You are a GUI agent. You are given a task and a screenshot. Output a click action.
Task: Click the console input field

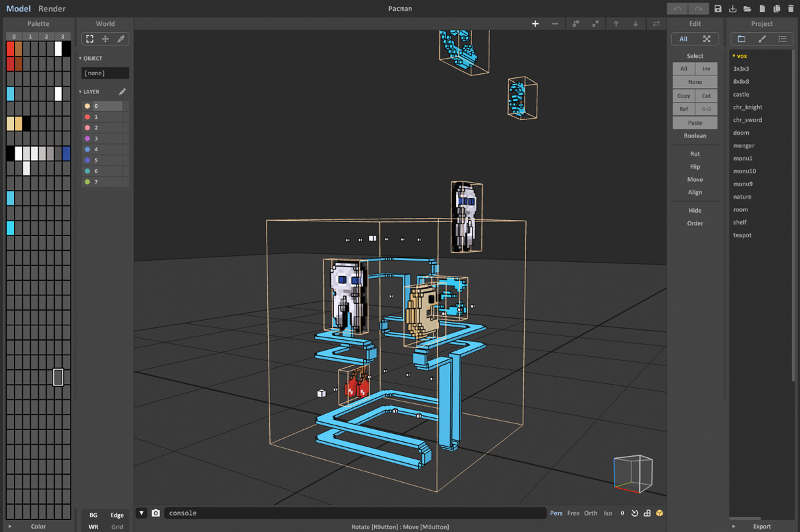(355, 513)
